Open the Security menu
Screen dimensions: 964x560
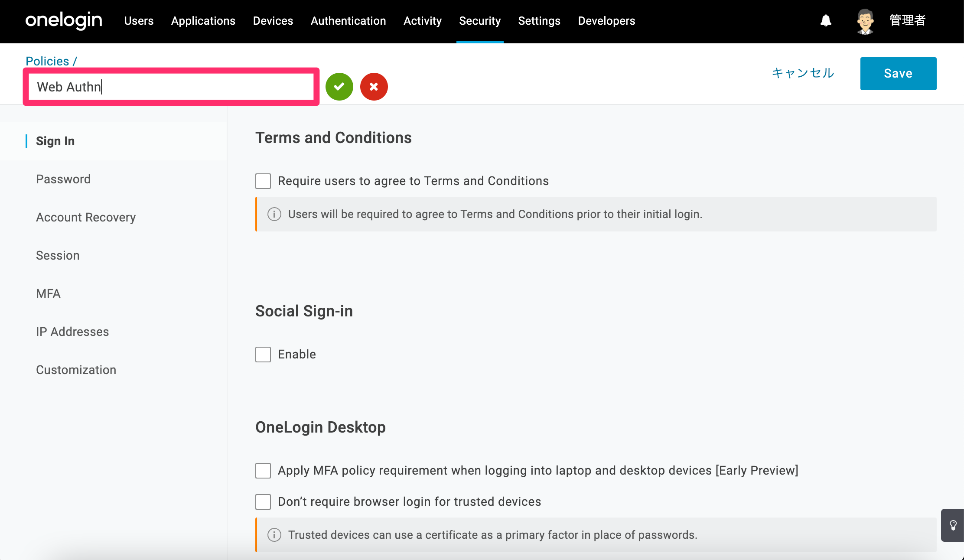coord(480,21)
